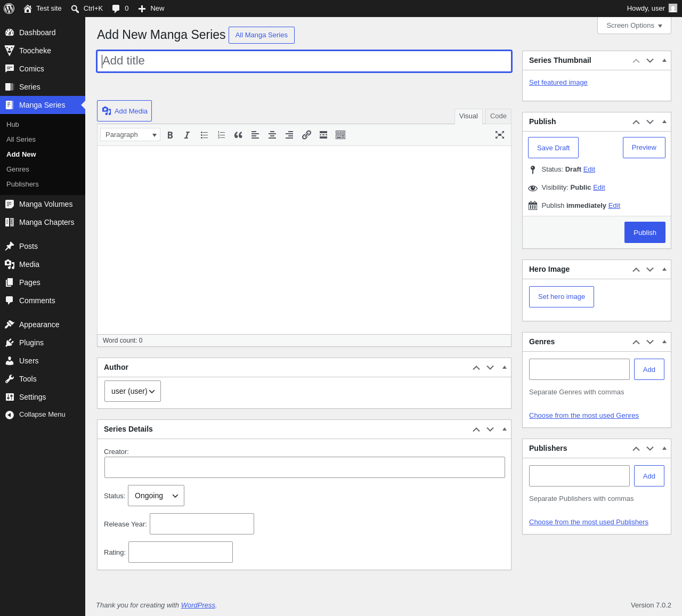
Task: Open the Manga Volumes menu
Action: click(x=43, y=204)
